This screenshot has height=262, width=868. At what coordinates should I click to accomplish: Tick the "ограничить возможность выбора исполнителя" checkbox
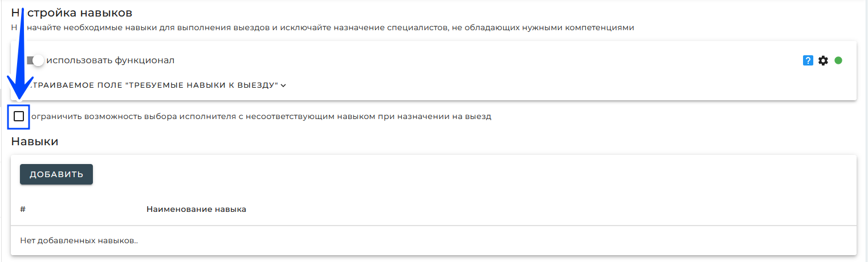coord(19,116)
